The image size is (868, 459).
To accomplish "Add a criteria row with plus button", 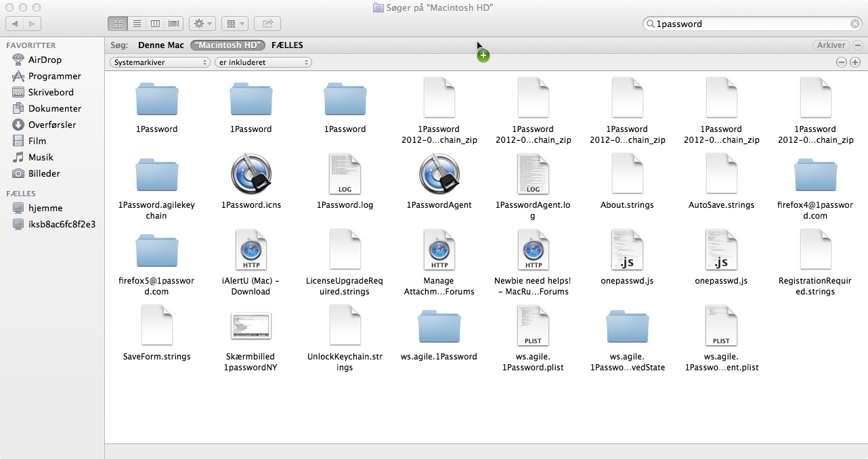I will pyautogui.click(x=855, y=62).
